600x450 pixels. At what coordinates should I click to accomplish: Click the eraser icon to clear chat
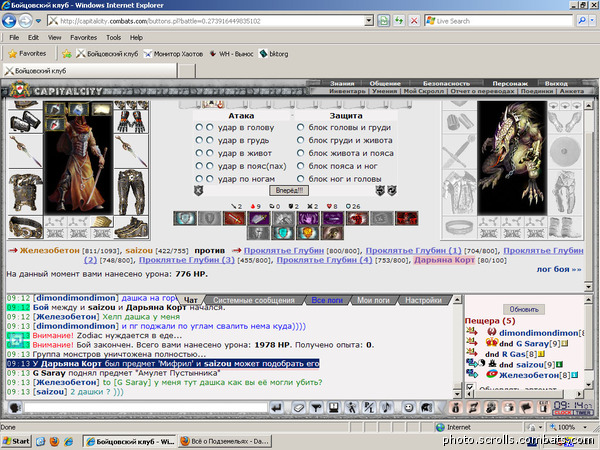(299, 408)
